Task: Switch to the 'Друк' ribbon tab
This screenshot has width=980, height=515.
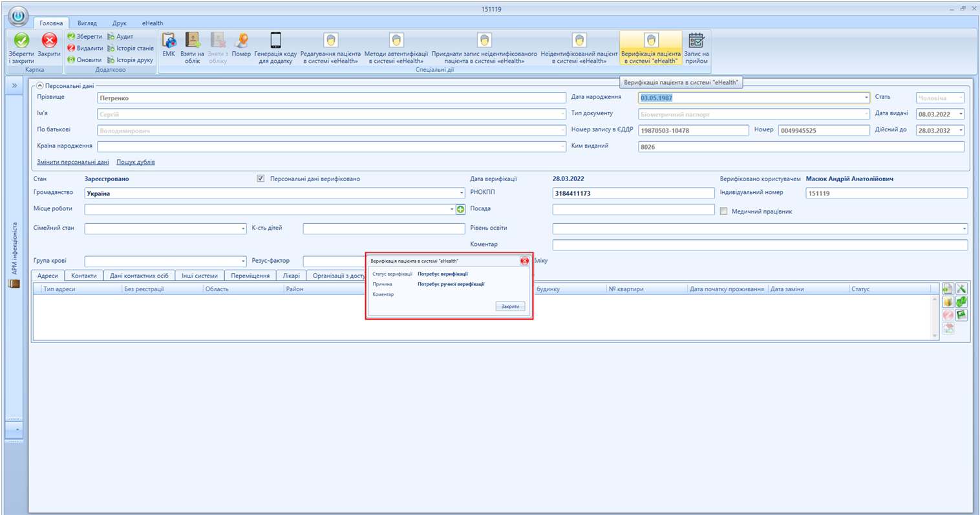Action: pyautogui.click(x=120, y=23)
